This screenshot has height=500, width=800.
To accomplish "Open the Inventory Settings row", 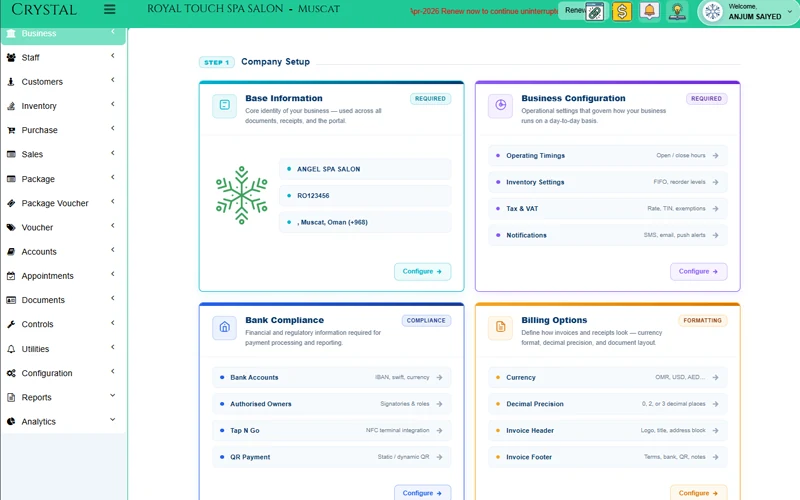I will pyautogui.click(x=608, y=182).
